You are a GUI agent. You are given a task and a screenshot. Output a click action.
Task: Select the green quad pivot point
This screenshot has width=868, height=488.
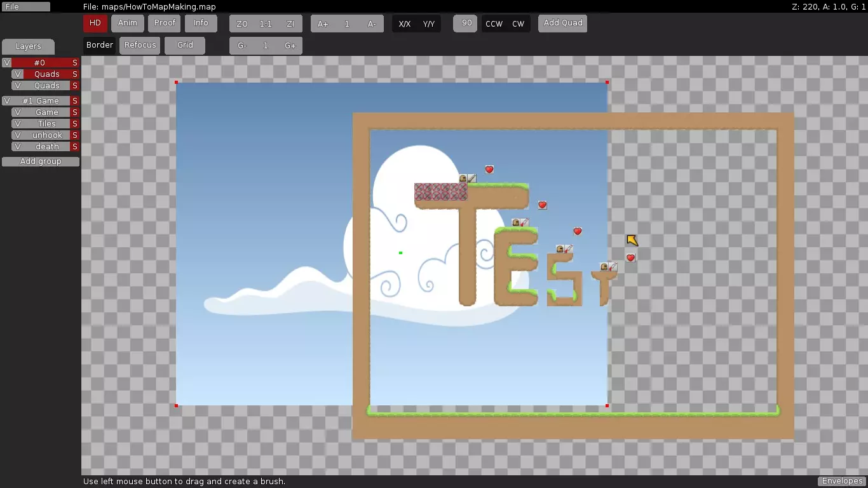(x=400, y=253)
